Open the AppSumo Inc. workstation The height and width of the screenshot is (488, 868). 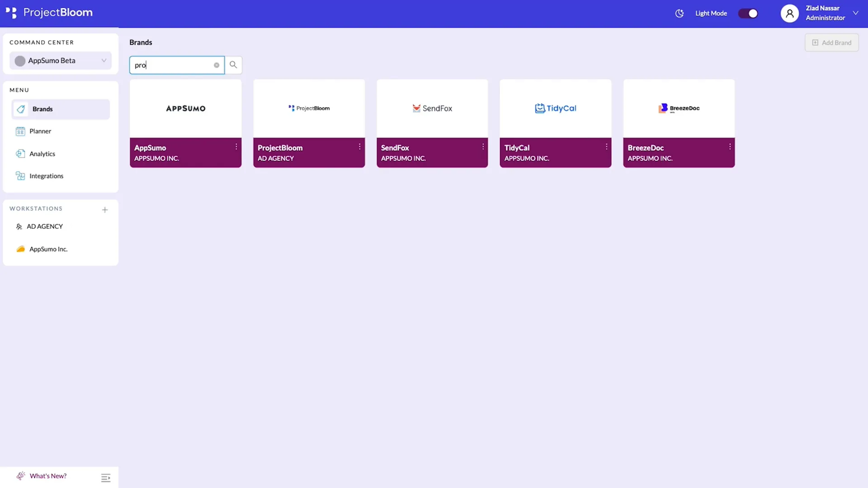[x=48, y=249]
